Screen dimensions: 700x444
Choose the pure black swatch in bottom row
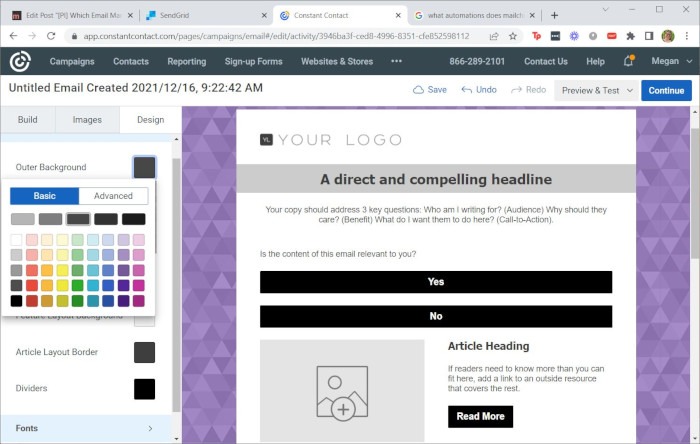pos(16,301)
